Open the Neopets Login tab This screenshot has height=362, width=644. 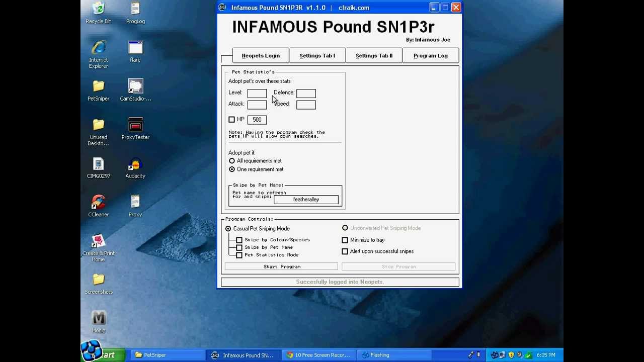(x=261, y=56)
